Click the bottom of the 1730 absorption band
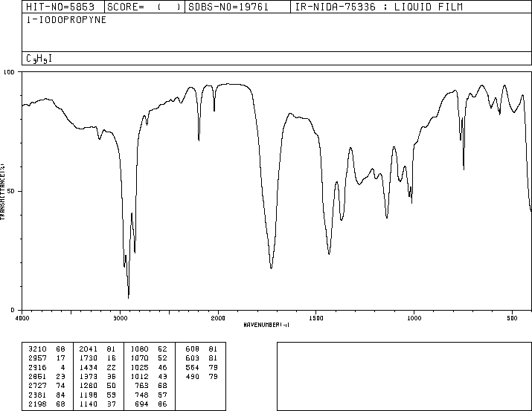The height and width of the screenshot is (411, 532). (x=271, y=268)
